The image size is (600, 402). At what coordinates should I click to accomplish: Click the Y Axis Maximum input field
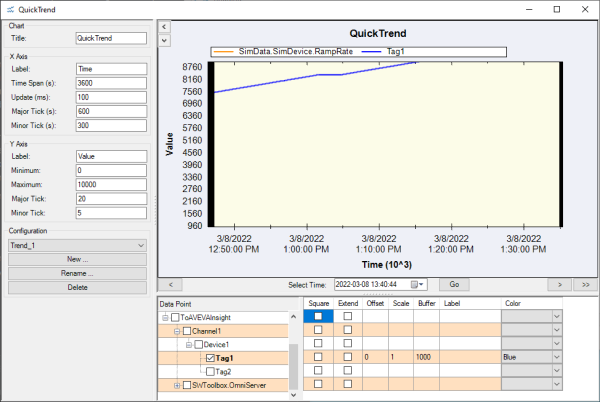coord(111,184)
